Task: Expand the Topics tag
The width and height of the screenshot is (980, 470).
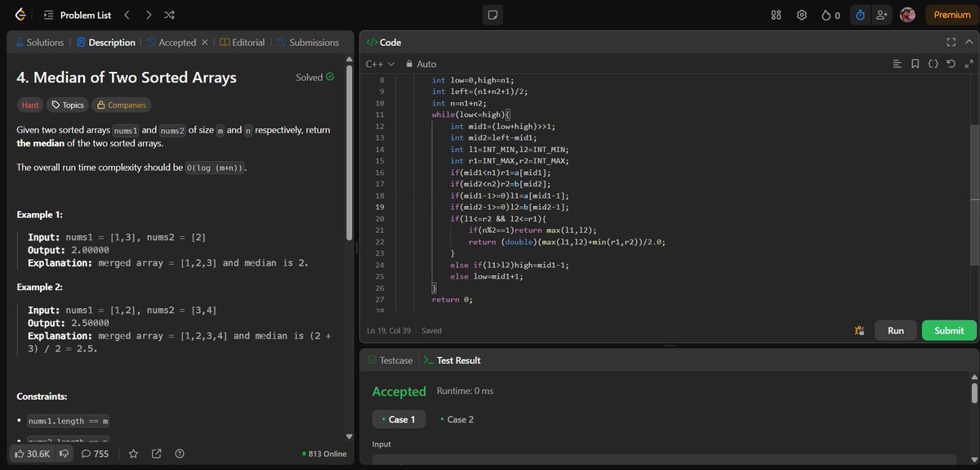Action: 67,105
